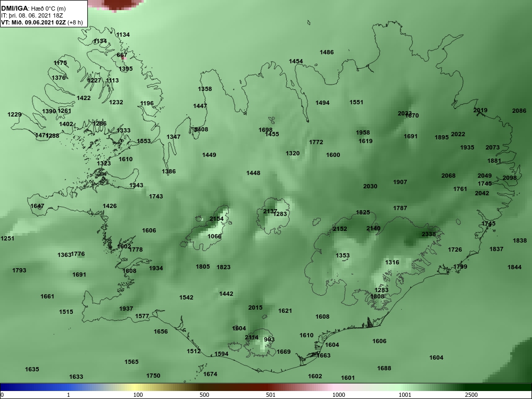Click the '1000' label on the color scale
Image resolution: width=532 pixels, height=399 pixels.
tap(338, 395)
